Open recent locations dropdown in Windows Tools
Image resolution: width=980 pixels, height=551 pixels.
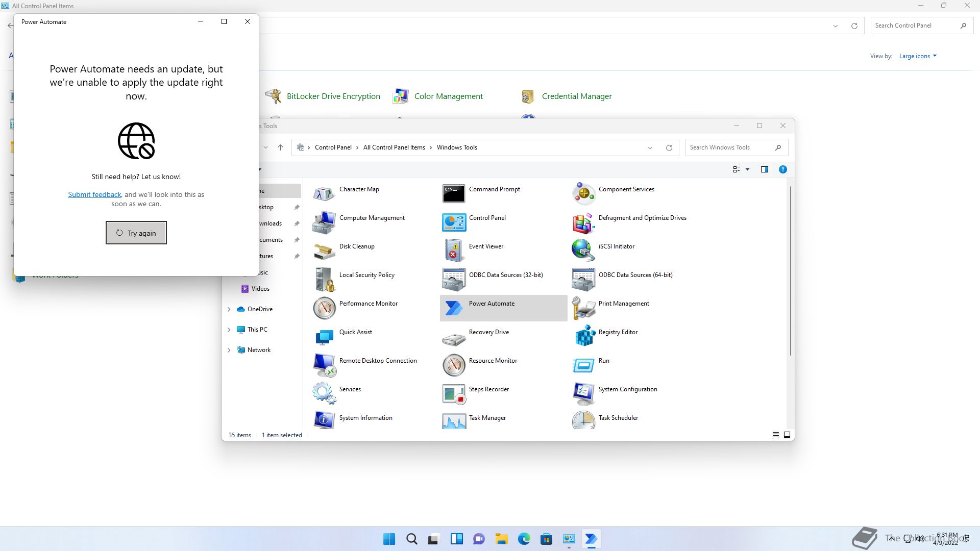(x=265, y=147)
